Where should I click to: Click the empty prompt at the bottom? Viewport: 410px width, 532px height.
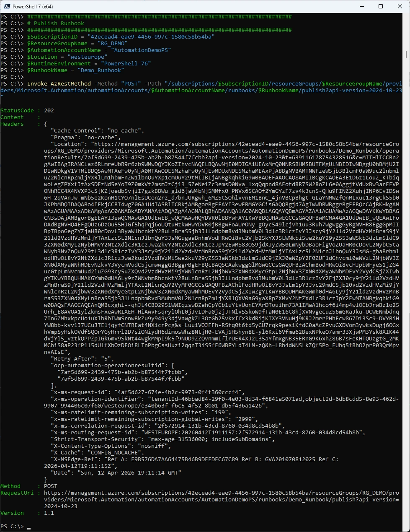29,527
